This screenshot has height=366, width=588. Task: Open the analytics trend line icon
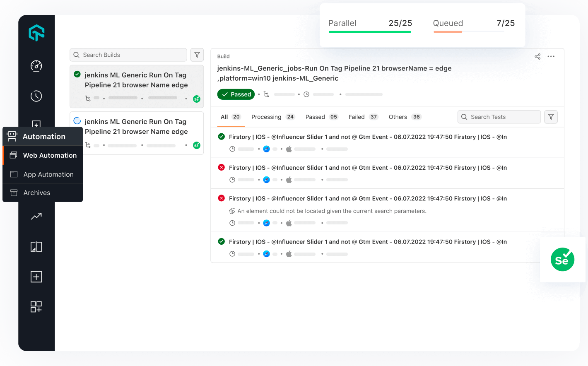(36, 216)
